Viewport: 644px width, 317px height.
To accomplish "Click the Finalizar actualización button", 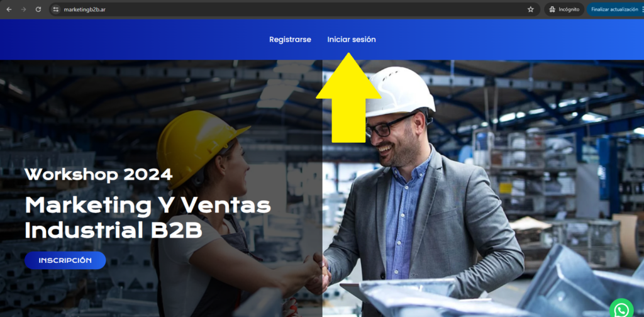I will pyautogui.click(x=614, y=9).
